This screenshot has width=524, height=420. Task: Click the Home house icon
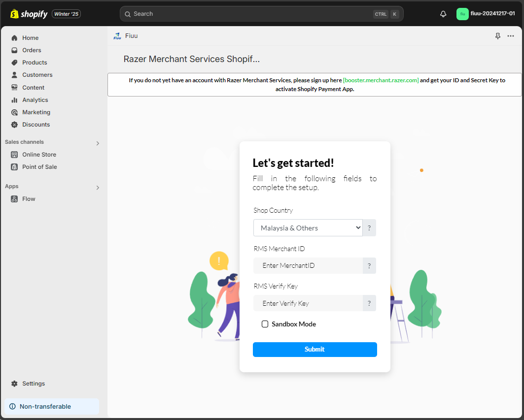[14, 38]
